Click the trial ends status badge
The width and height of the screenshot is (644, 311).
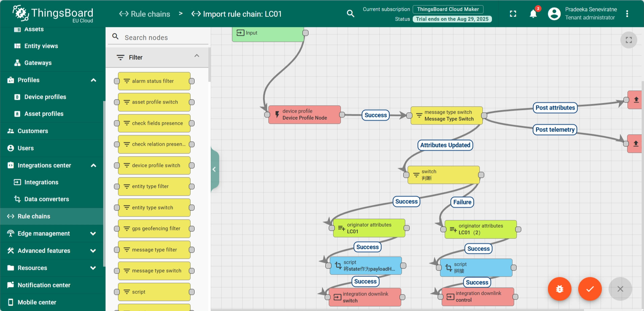(x=452, y=19)
